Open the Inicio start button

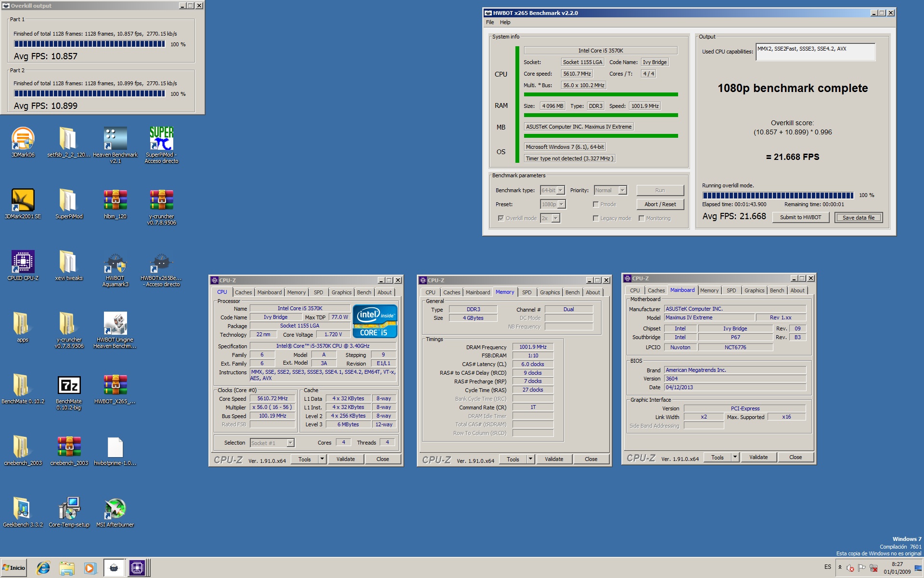click(x=14, y=568)
